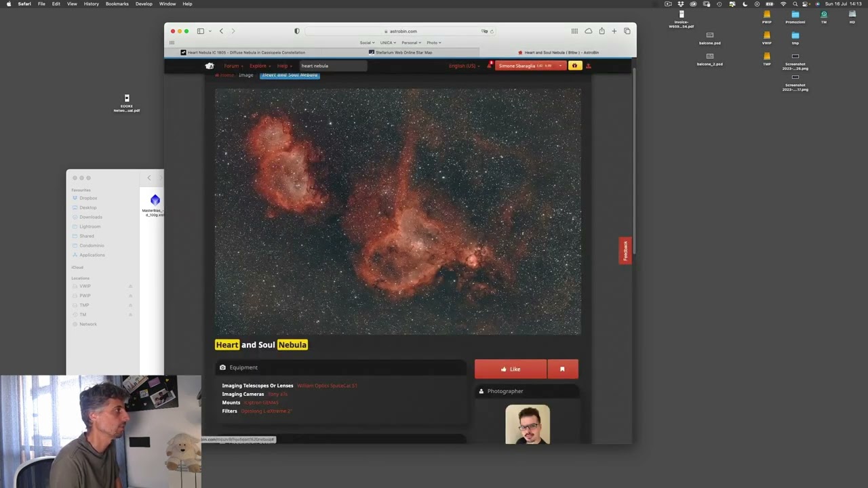The height and width of the screenshot is (488, 868).
Task: Expand the Social bookmarks folder
Action: pos(367,43)
